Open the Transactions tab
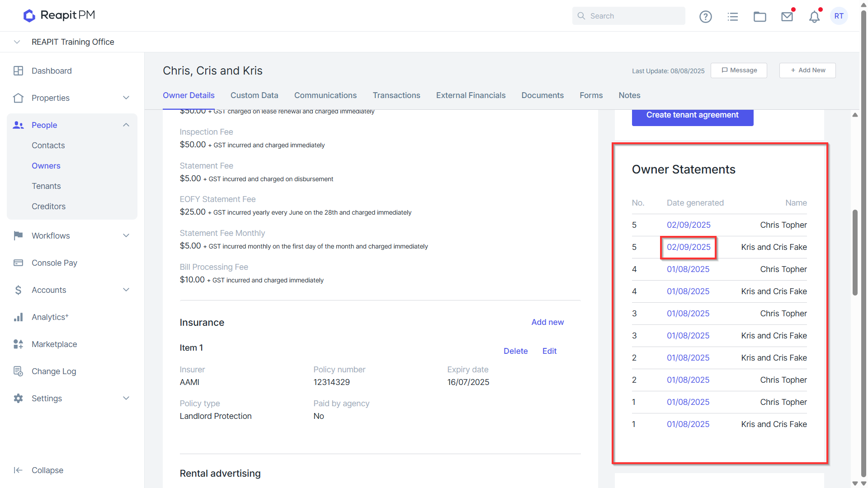Screen dimensions: 868x488 coord(396,95)
